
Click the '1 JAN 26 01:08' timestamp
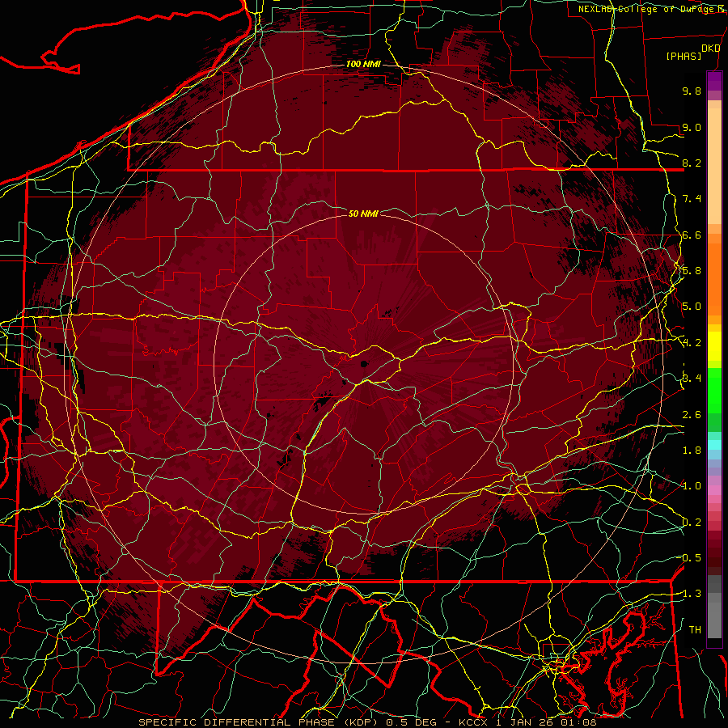click(x=546, y=722)
